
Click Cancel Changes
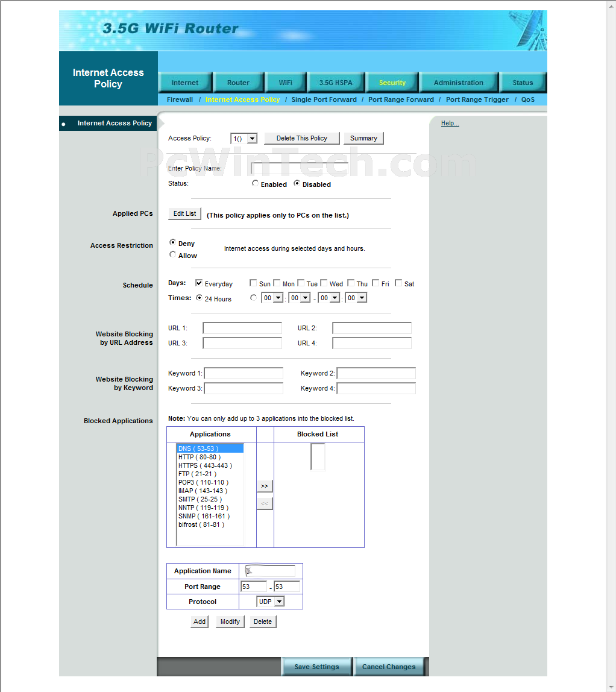tap(389, 667)
